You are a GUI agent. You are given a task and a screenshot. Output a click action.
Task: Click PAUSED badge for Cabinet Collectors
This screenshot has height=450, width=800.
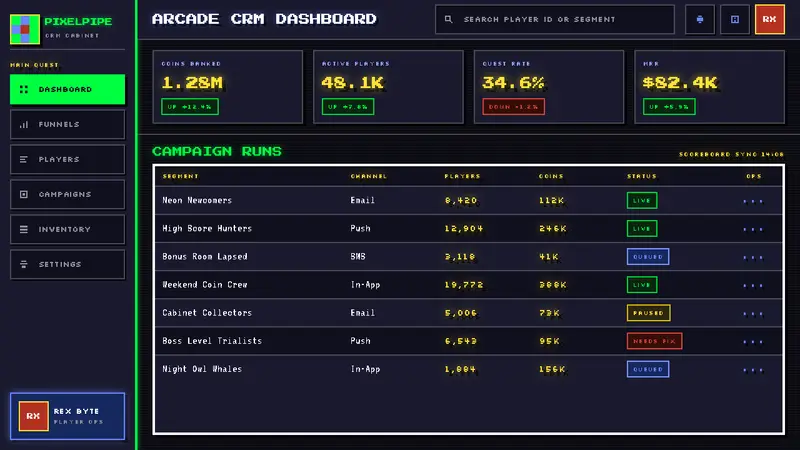pos(648,313)
